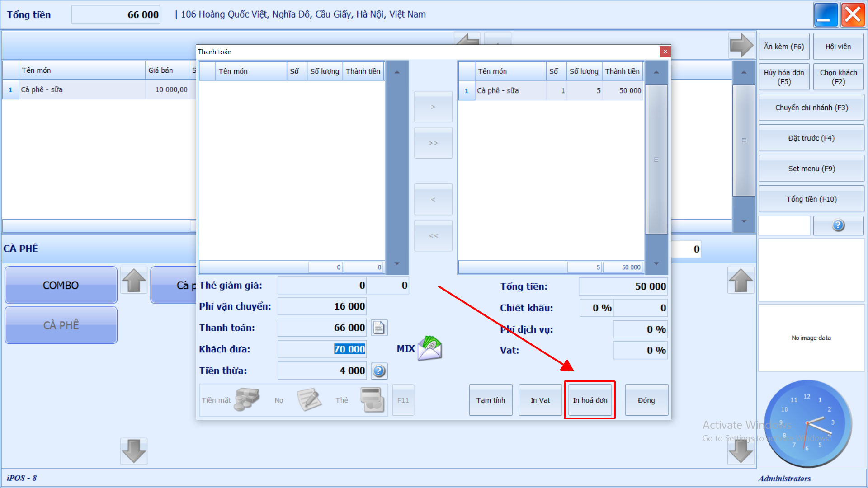Close the Thanh toán dialog

tap(665, 52)
